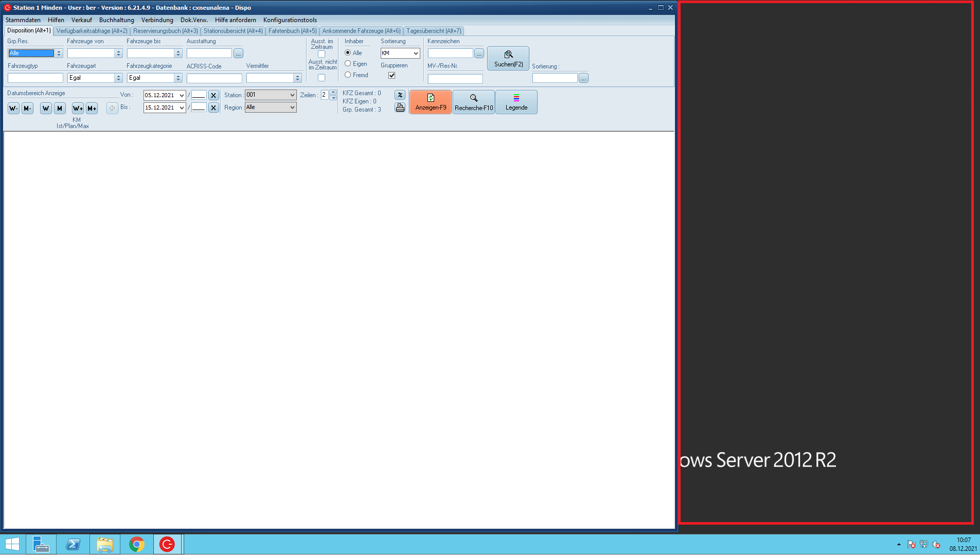Click the percent icon button
Screen dimensions: 980x555
[x=400, y=95]
